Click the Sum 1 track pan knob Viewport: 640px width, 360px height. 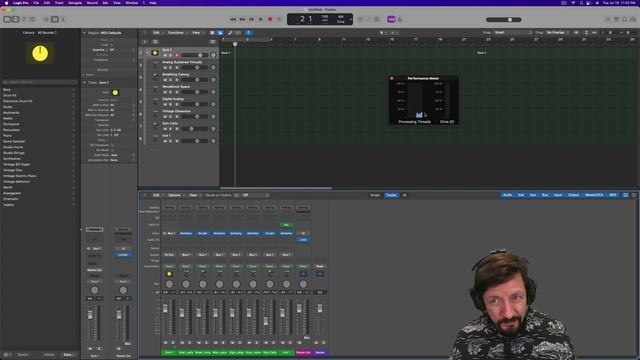[213, 55]
